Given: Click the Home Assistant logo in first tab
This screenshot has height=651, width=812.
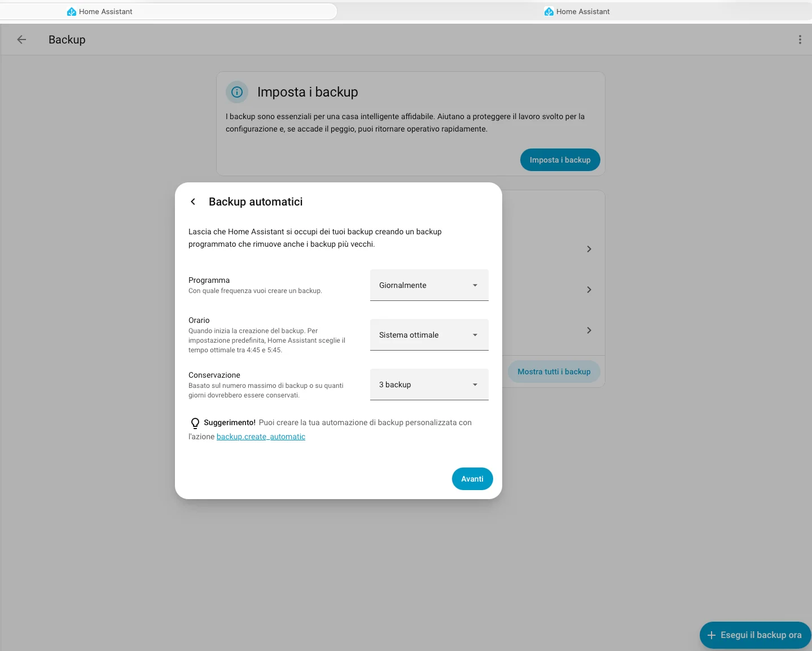Looking at the screenshot, I should point(72,11).
